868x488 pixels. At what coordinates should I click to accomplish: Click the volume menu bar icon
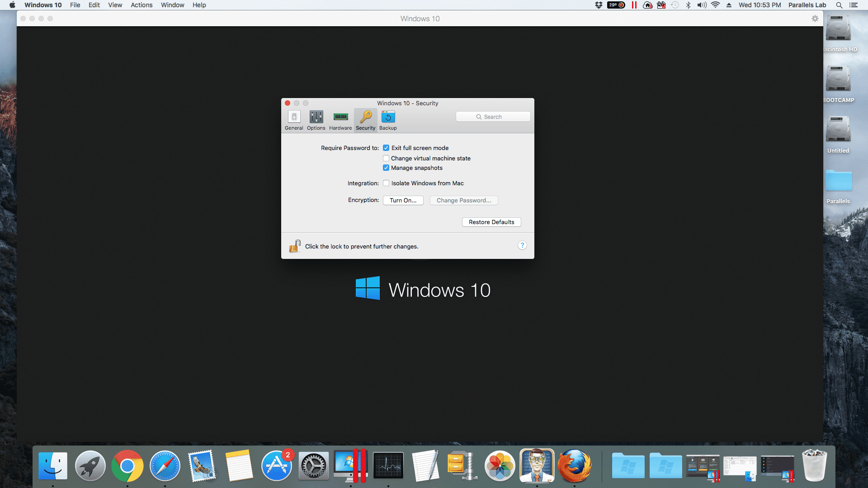click(x=702, y=5)
